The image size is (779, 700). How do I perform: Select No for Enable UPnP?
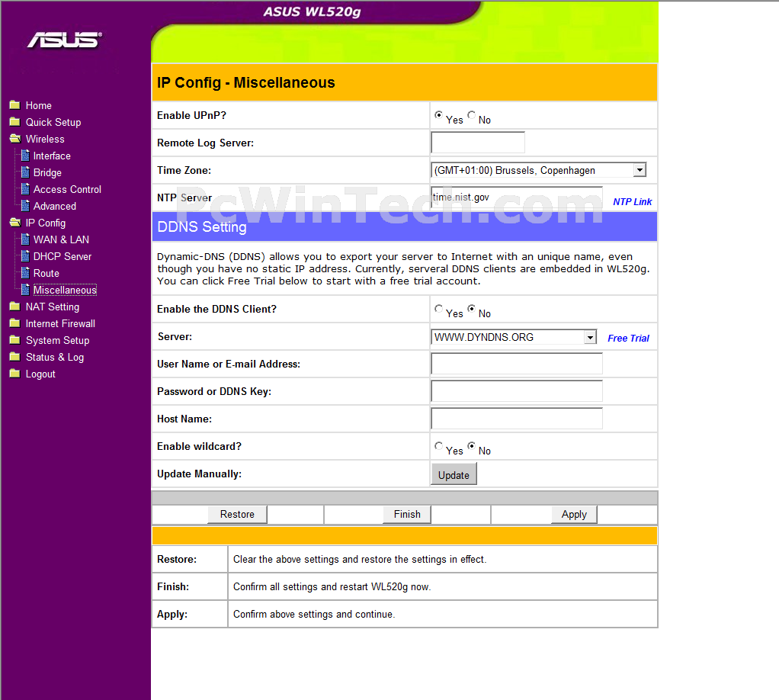[x=471, y=115]
